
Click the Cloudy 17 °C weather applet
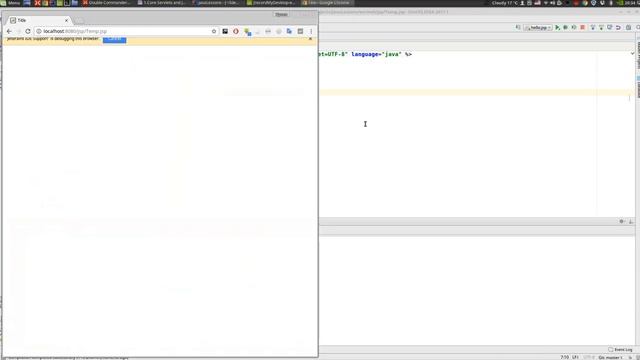tap(504, 3)
